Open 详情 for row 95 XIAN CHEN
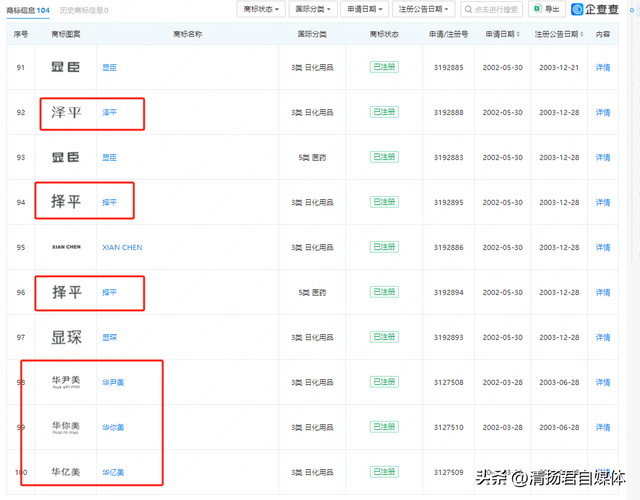The height and width of the screenshot is (500, 640). point(603,247)
